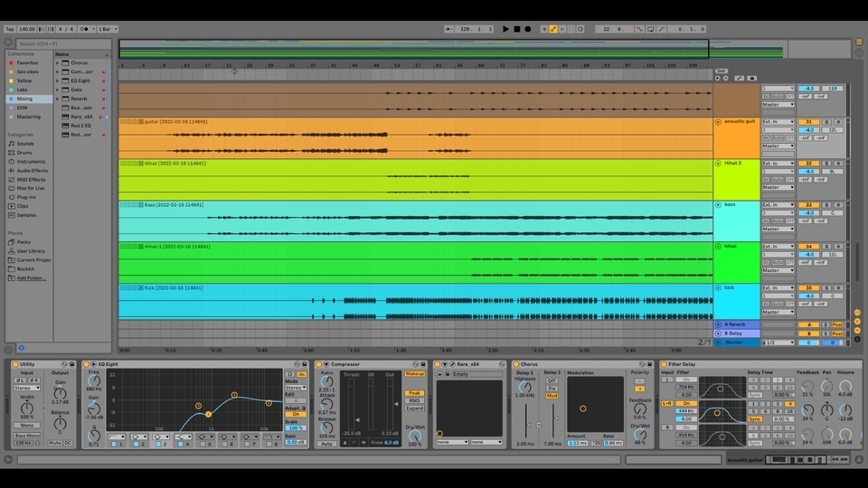The height and width of the screenshot is (488, 868).
Task: Focus the browser Search field
Action: tap(63, 43)
